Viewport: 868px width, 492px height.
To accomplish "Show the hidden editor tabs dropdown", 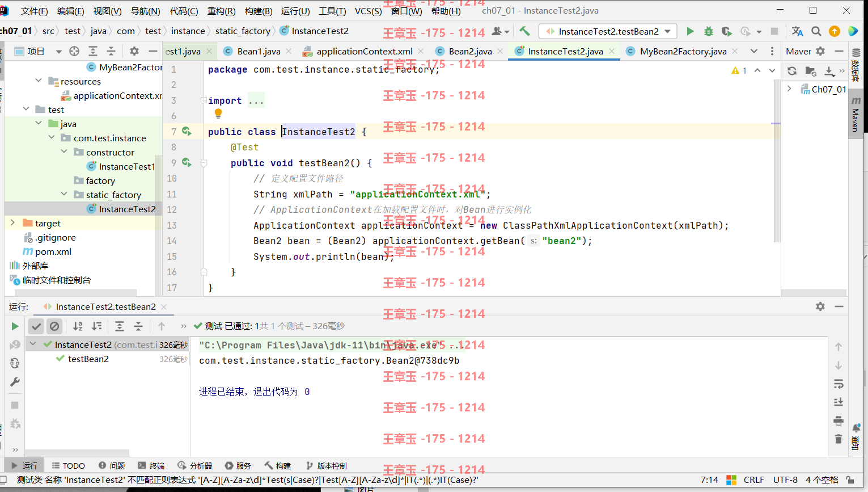I will pyautogui.click(x=753, y=51).
